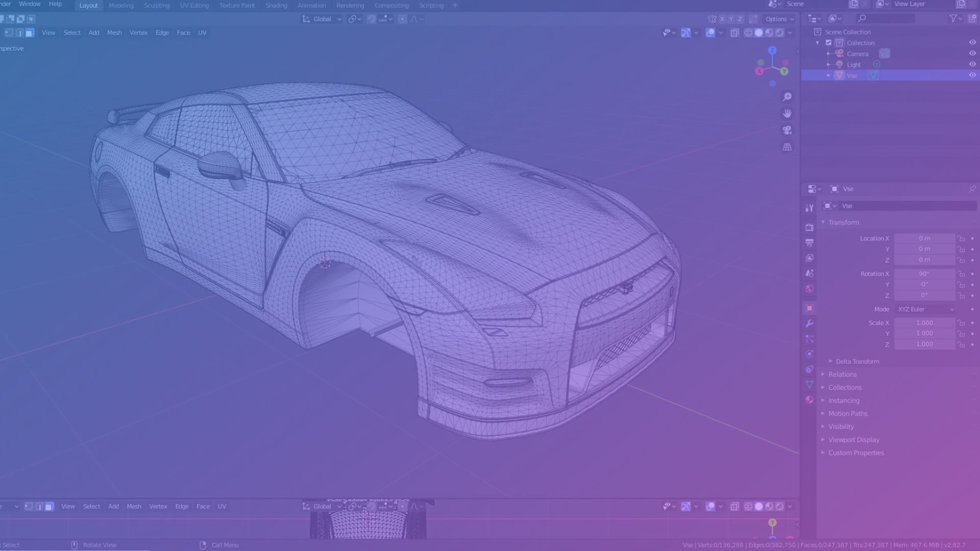The height and width of the screenshot is (551, 980).
Task: Toggle X-ray in upper viewport header
Action: point(734,33)
